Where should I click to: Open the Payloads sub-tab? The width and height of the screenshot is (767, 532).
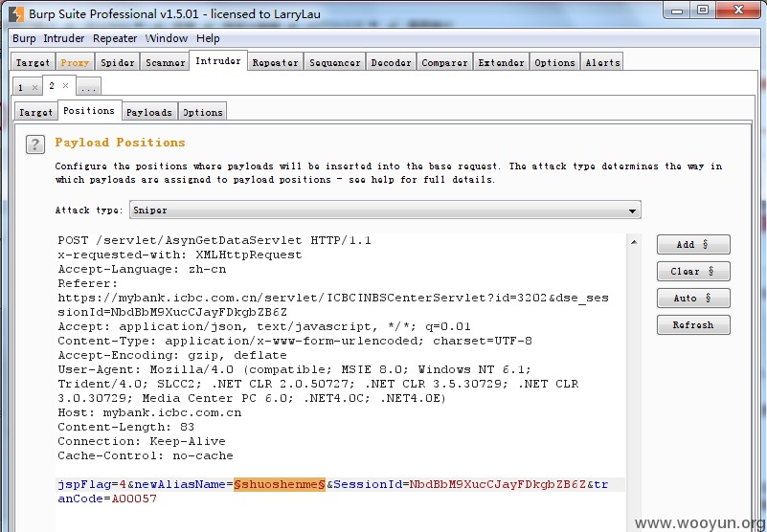tap(149, 112)
